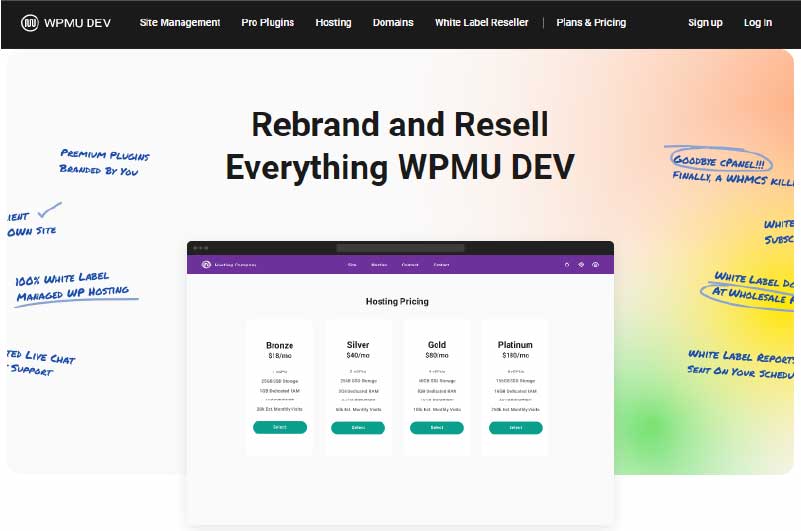Image resolution: width=801 pixels, height=531 pixels.
Task: Select the Gold hosting plan button
Action: tap(437, 428)
